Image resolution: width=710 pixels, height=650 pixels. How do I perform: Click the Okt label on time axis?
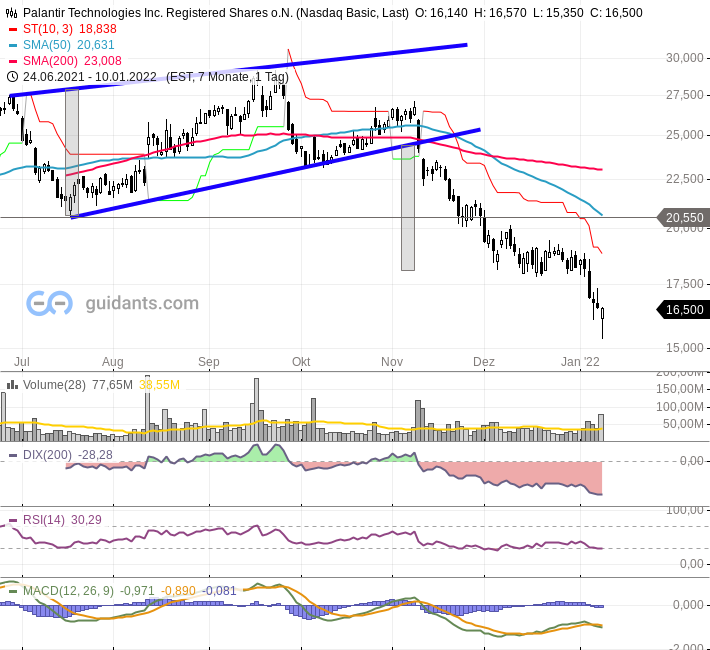[x=301, y=361]
